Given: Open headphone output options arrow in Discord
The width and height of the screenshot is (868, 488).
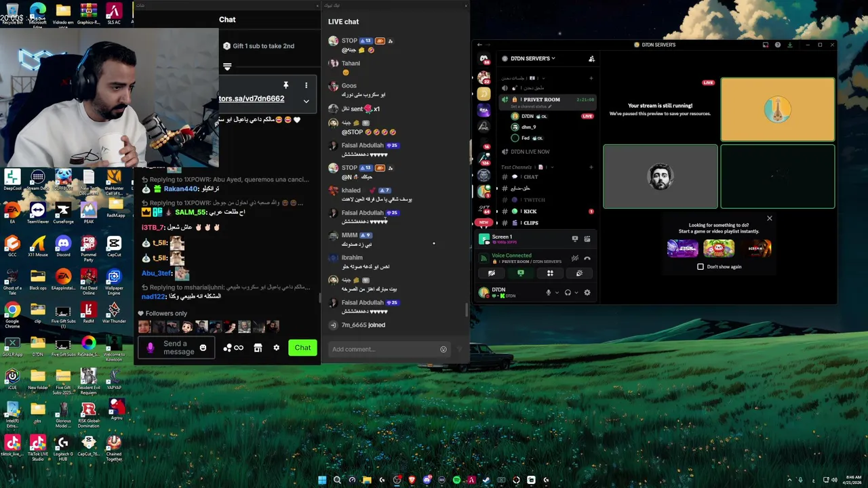Looking at the screenshot, I should pos(576,293).
